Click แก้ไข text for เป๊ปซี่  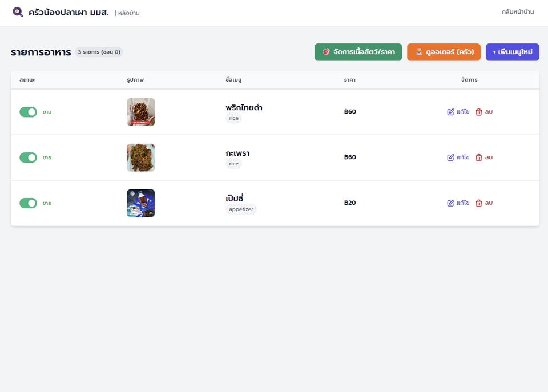click(x=463, y=203)
